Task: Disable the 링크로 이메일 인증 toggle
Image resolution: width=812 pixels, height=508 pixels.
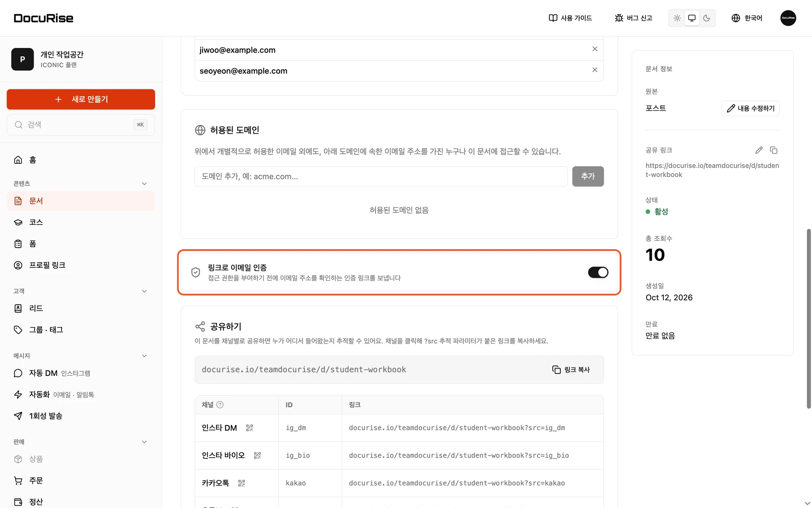Action: (598, 272)
